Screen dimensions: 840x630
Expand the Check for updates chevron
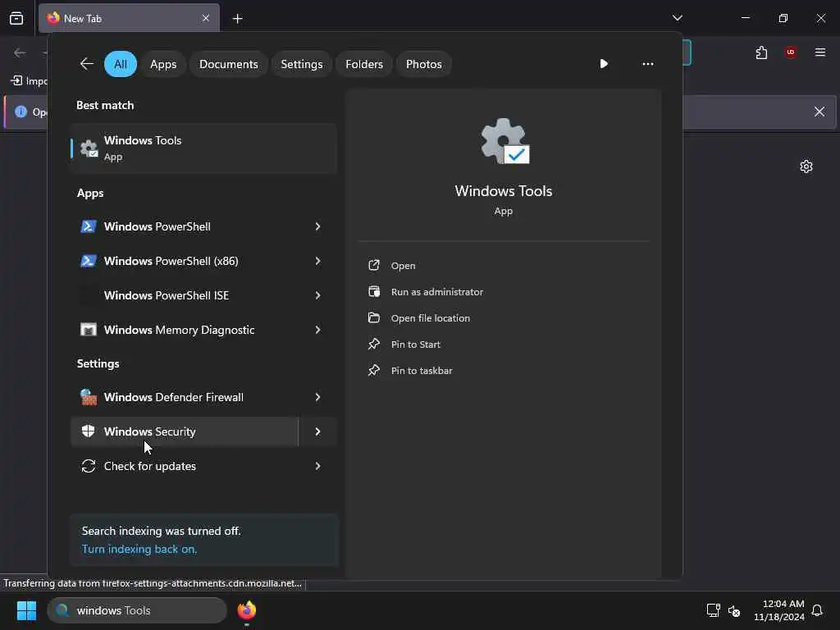click(x=317, y=466)
